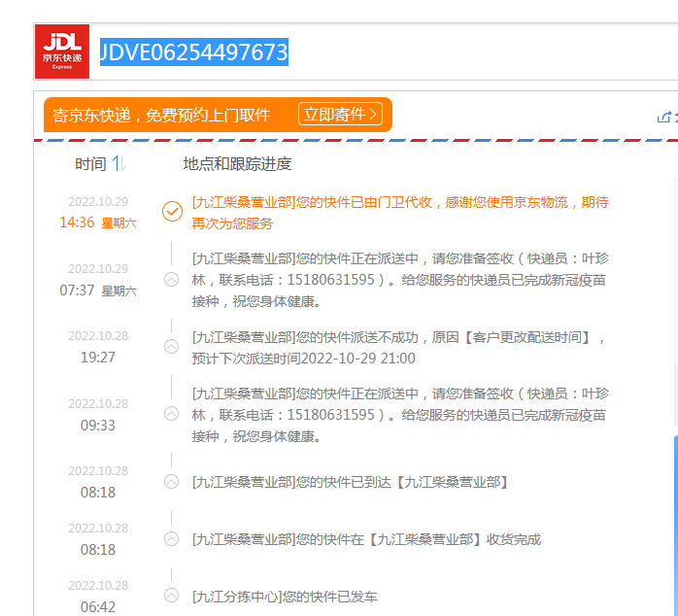
Task: Click courier phone 15180631595 in 10.29 entry
Action: click(331, 280)
